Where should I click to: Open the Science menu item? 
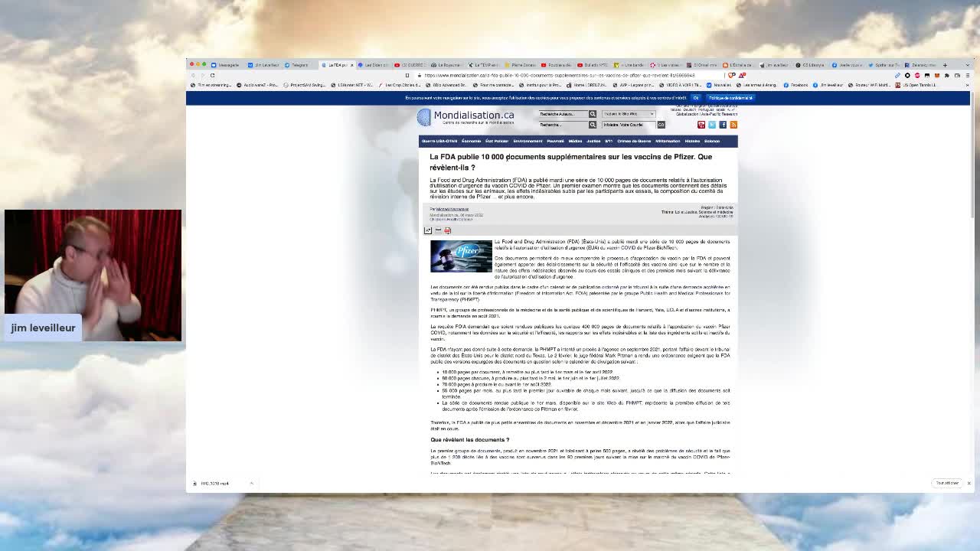[712, 141]
